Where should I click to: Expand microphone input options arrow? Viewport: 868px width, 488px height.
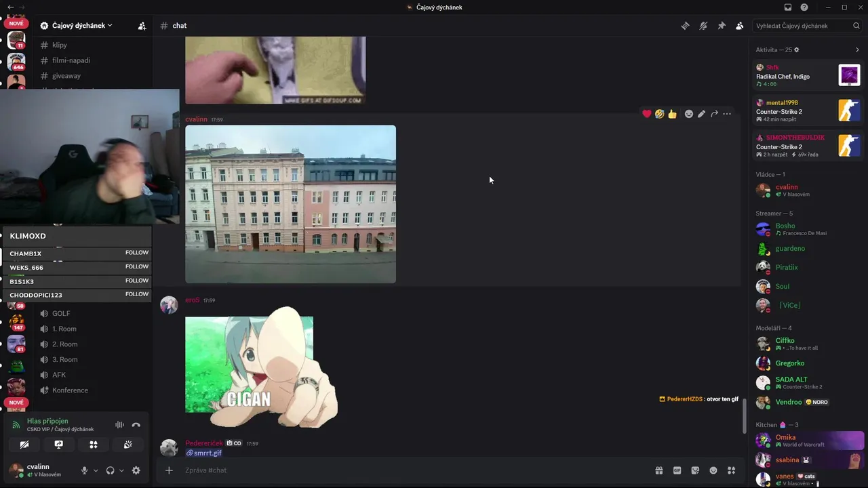(96, 470)
